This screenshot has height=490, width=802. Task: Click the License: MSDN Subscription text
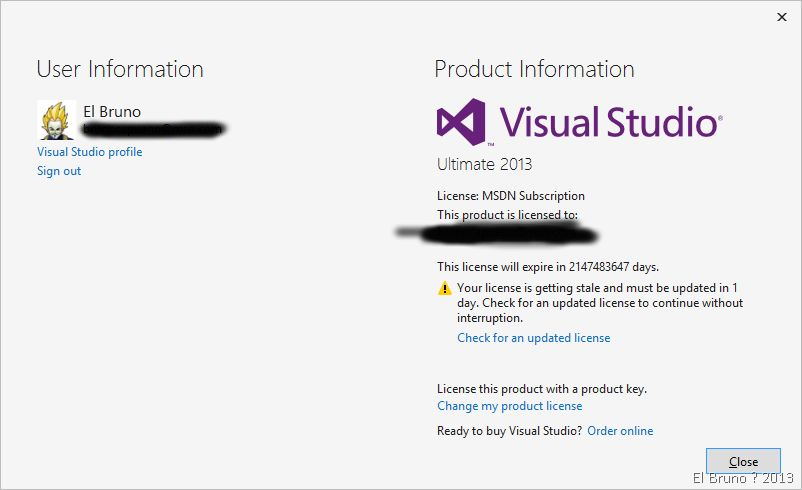point(511,196)
